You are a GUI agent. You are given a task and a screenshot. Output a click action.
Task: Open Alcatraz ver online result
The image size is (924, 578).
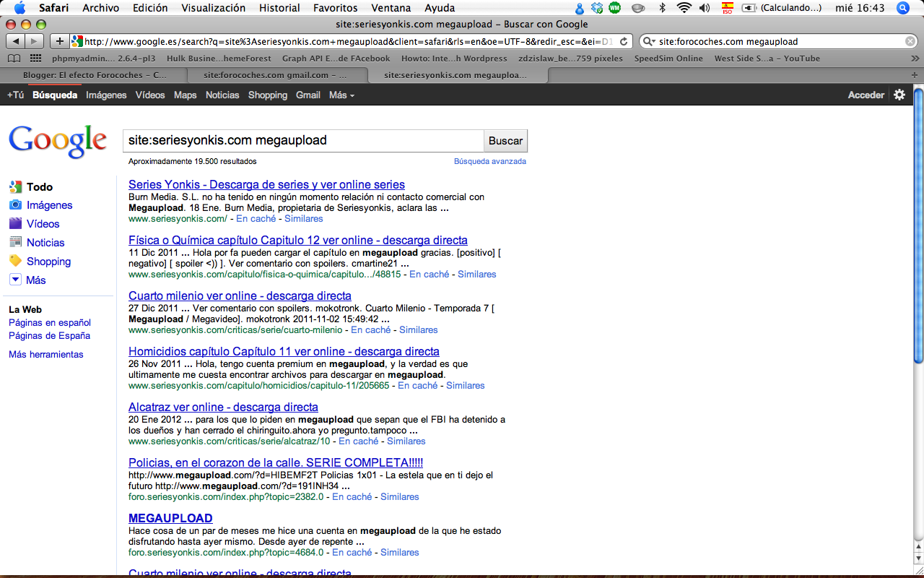tap(223, 407)
